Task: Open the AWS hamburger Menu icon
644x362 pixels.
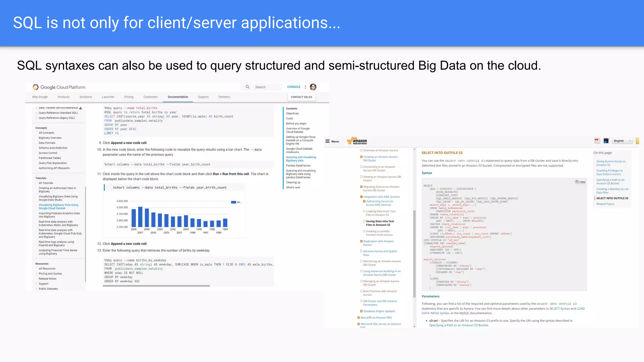Action: (x=327, y=141)
